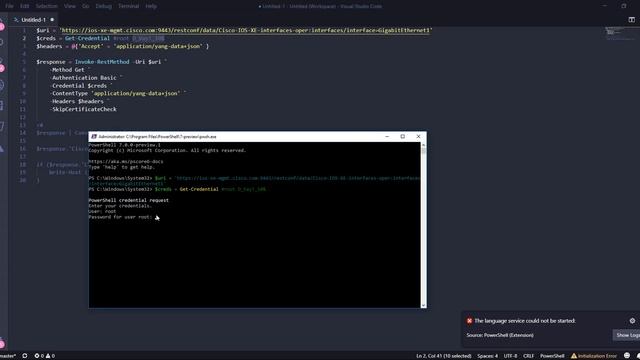This screenshot has width=640, height=360.
Task: Open the Terminal menu
Action: pos(129,6)
